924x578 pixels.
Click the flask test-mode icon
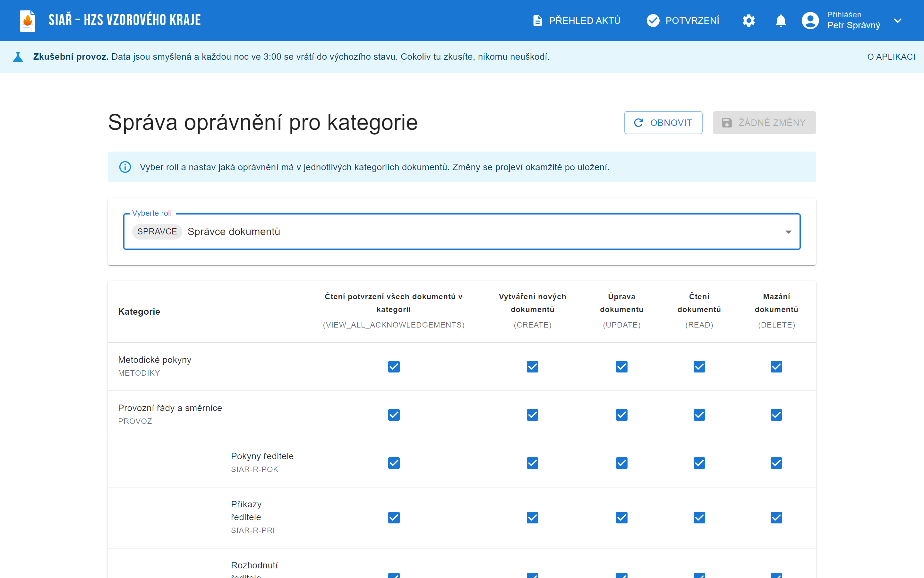coord(18,57)
